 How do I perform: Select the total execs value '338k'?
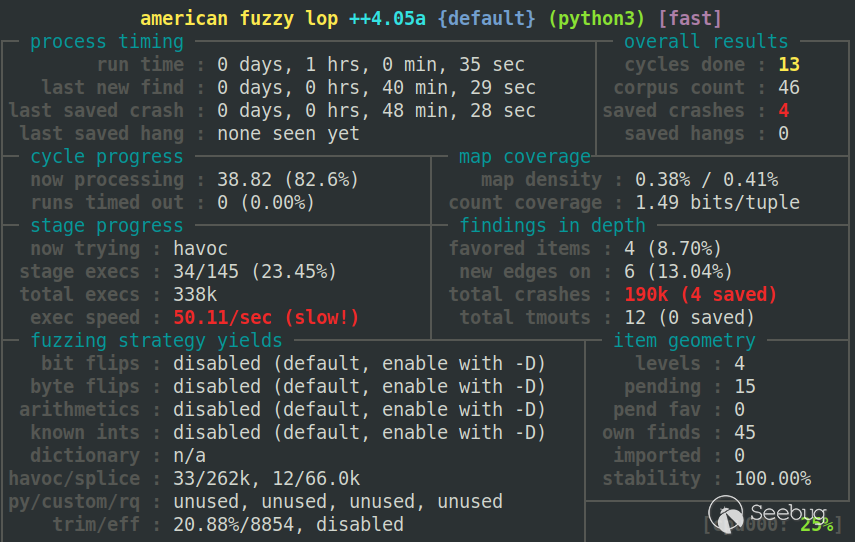pos(195,294)
